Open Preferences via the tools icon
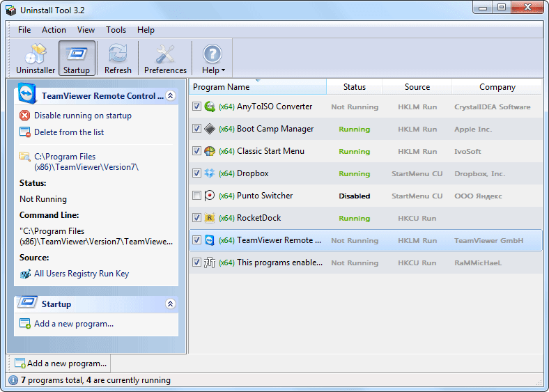This screenshot has height=392, width=549. pos(165,58)
